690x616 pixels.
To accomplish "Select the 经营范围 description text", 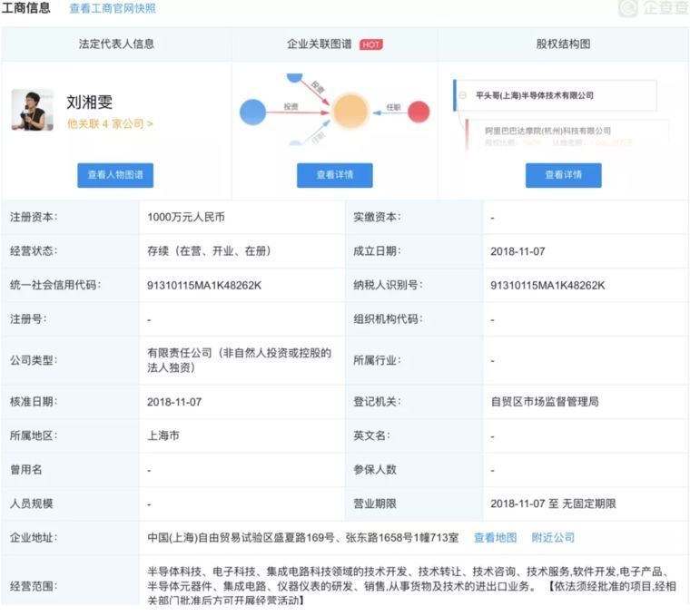I will [x=411, y=586].
